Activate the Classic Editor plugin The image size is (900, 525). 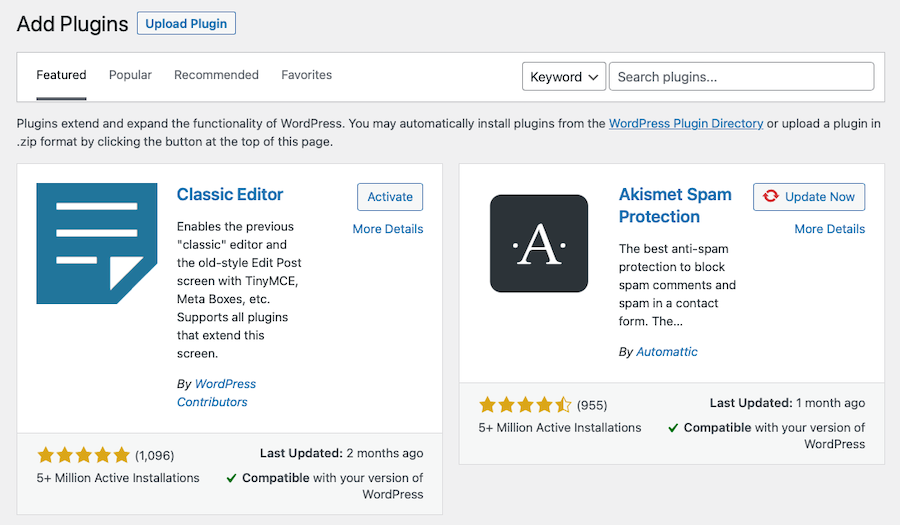click(390, 197)
